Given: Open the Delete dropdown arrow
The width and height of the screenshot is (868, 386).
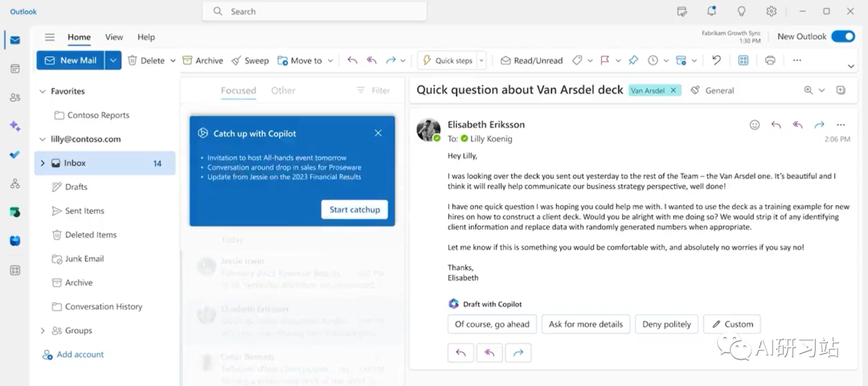Looking at the screenshot, I should tap(173, 60).
